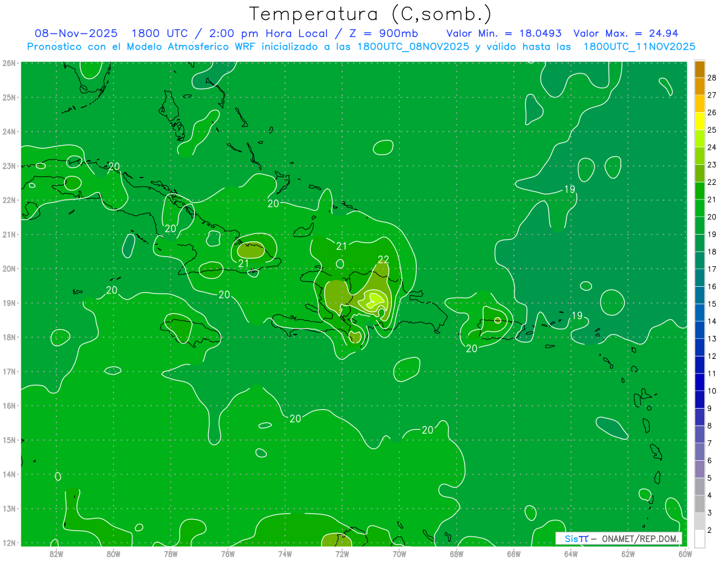Click the 70W longitude axis label

coord(399,553)
